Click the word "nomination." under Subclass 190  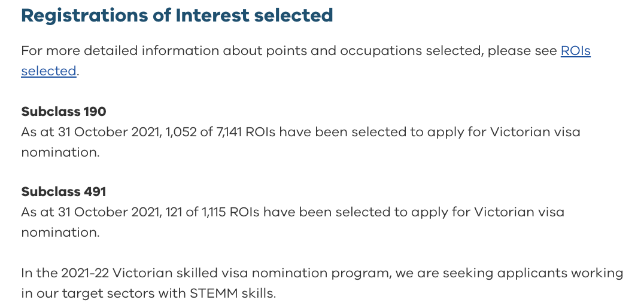click(60, 152)
